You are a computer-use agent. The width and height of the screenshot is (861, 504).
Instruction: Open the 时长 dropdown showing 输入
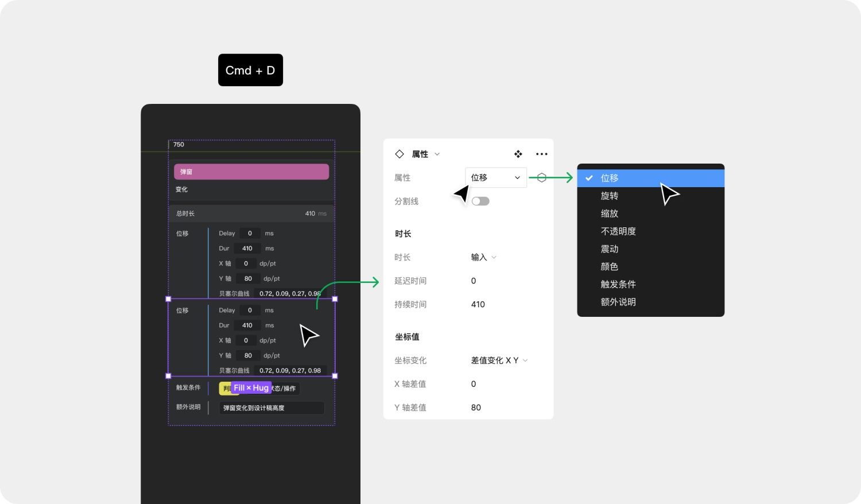click(x=484, y=257)
